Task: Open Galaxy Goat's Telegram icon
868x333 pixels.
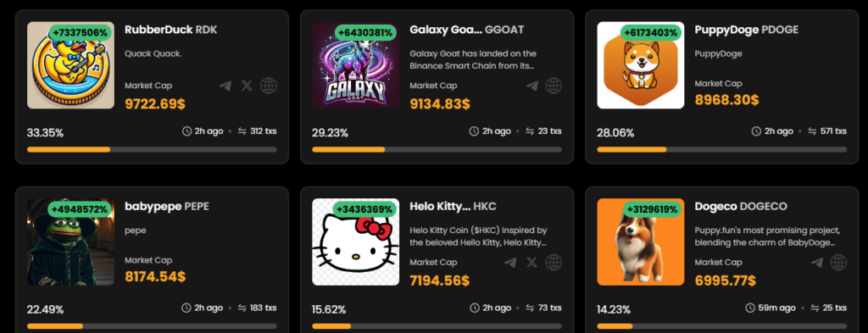Action: 532,86
